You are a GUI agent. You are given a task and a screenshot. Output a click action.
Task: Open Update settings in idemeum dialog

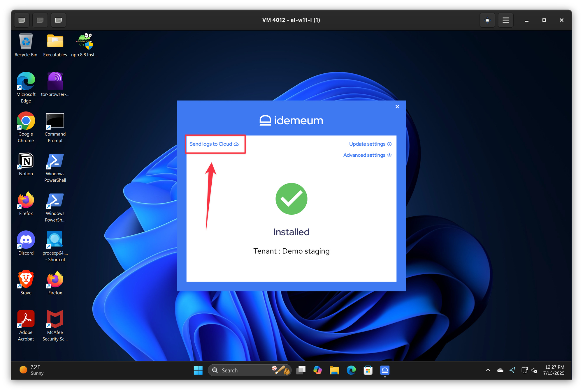tap(370, 144)
